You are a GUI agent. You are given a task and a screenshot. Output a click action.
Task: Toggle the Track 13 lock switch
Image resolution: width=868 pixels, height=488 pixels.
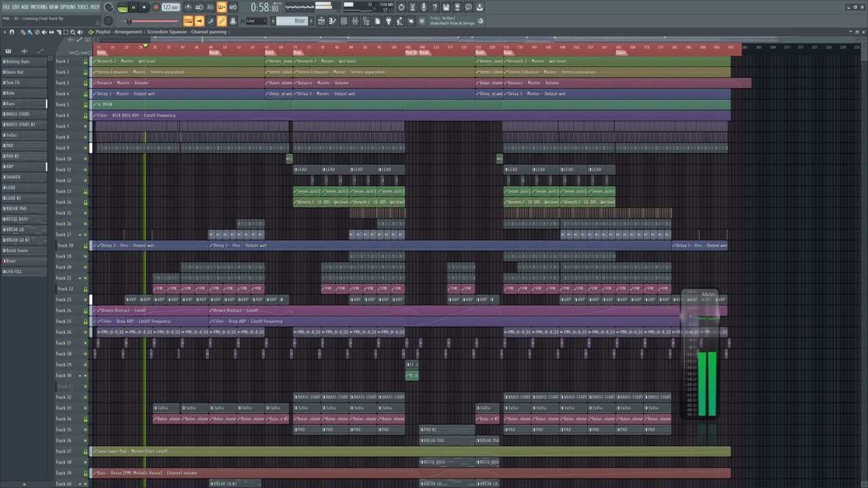coord(85,191)
